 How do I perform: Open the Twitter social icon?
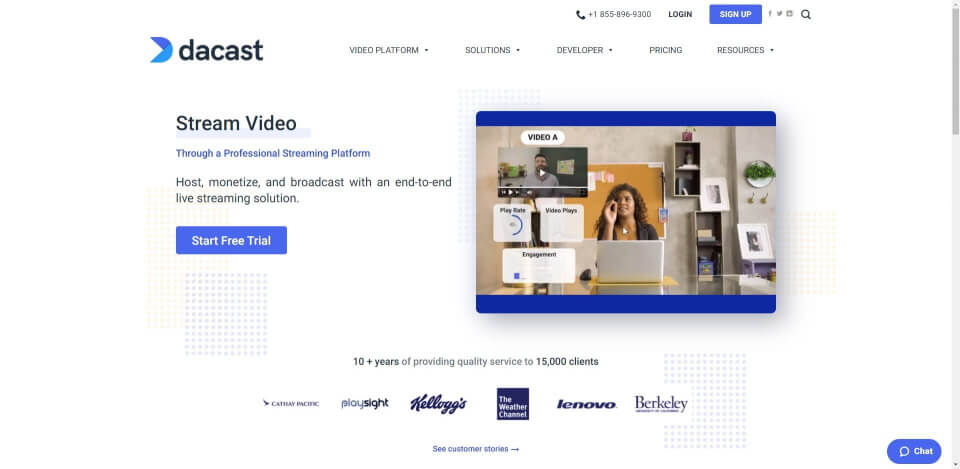[779, 13]
